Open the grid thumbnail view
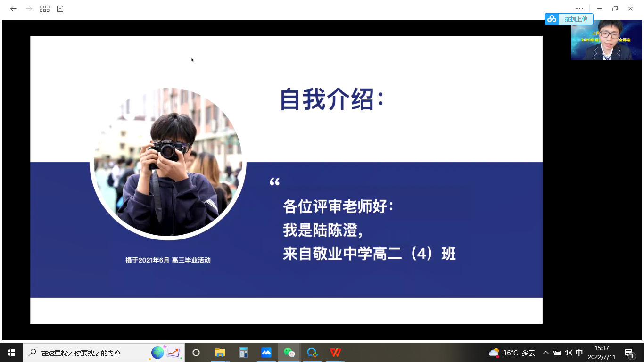This screenshot has width=644, height=362. click(44, 8)
